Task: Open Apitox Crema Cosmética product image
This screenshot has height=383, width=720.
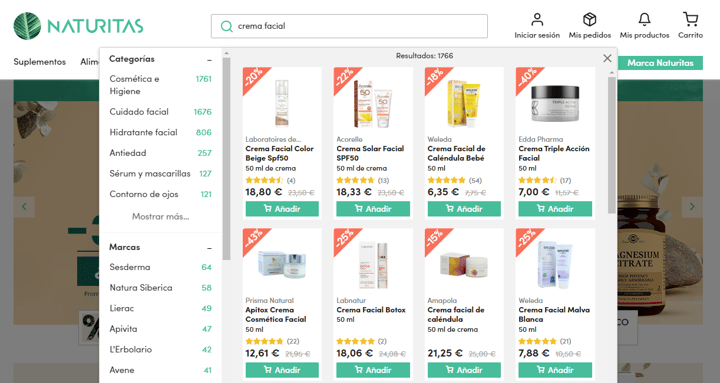Action: [282, 264]
